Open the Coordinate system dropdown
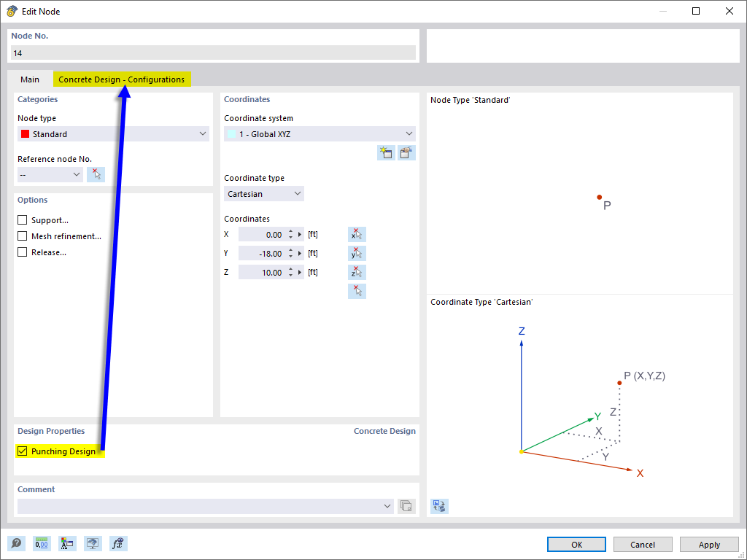The image size is (747, 560). [x=409, y=133]
